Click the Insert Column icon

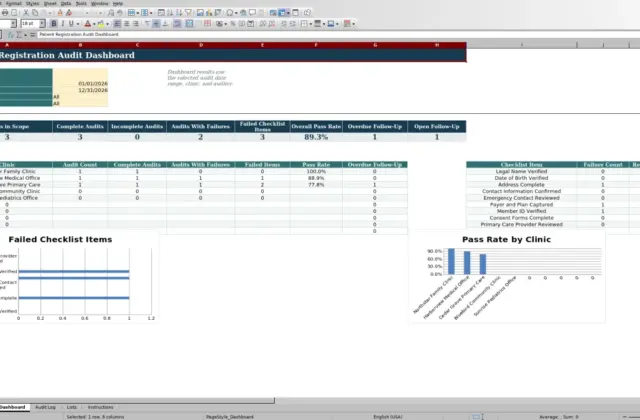(144, 13)
